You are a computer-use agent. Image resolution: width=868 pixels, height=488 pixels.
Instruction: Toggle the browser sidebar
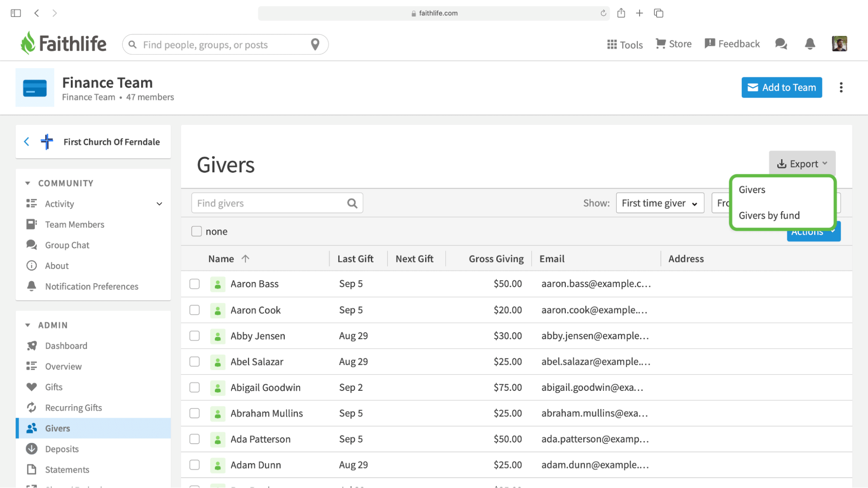pos(16,13)
